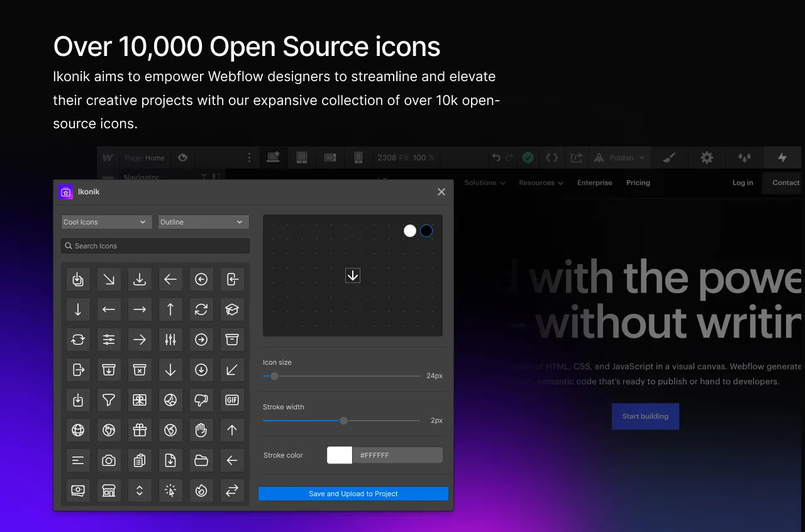This screenshot has width=805, height=532.
Task: Click the green checkmark status icon
Action: pyautogui.click(x=528, y=157)
